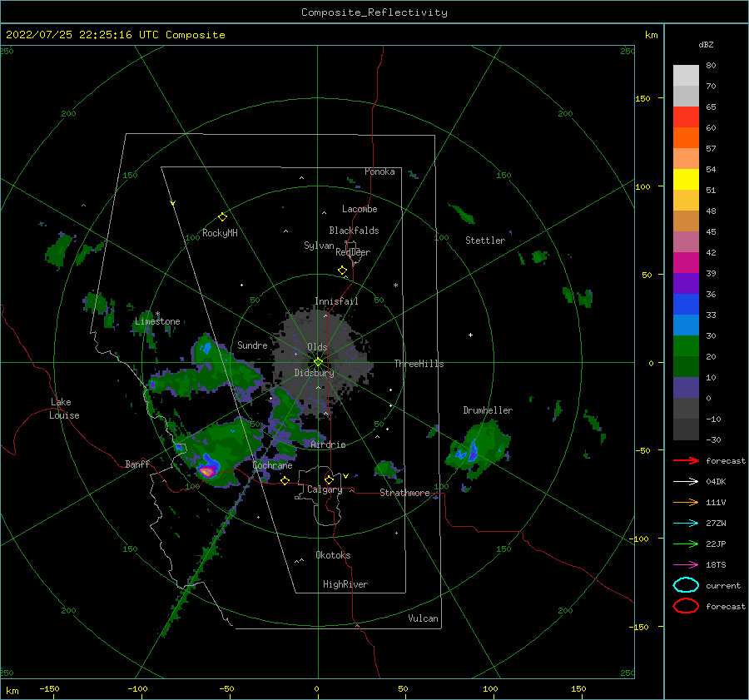
Task: Click the Okotoks label
Action: [x=333, y=555]
